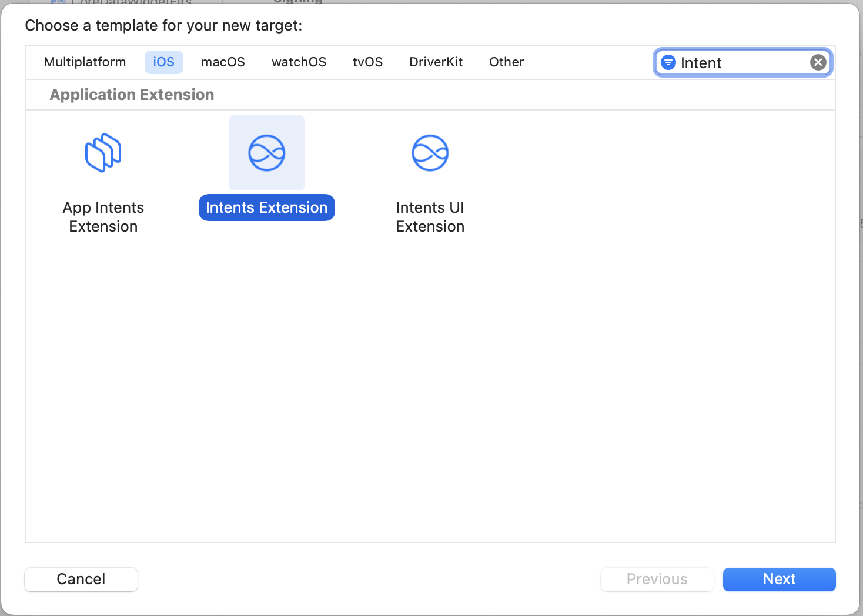Clear the search field using the x icon

[818, 62]
